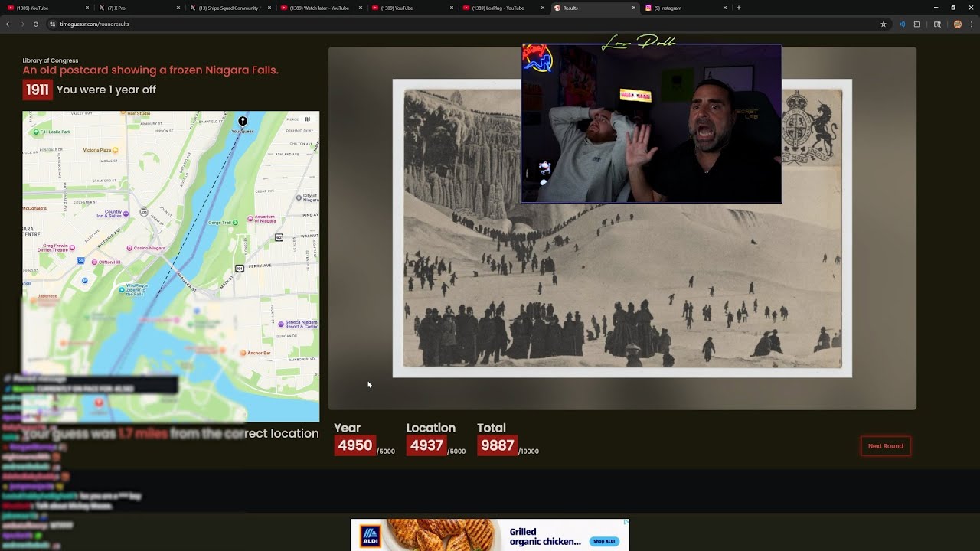Click the Location score 4937
980x551 pixels.
pos(426,445)
